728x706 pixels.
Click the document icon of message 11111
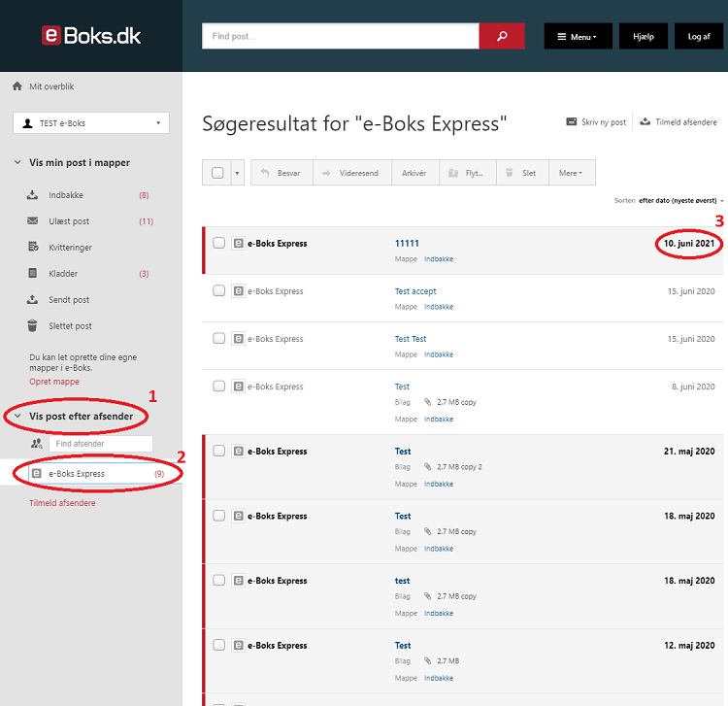click(x=238, y=243)
